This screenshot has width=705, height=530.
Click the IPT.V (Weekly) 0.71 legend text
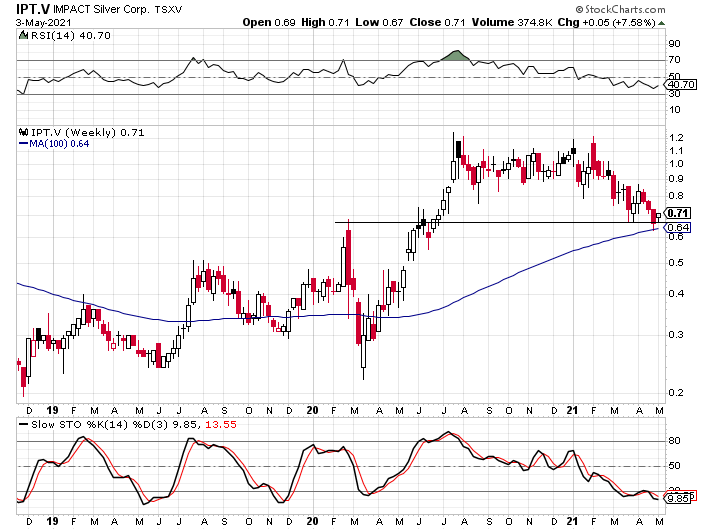(88, 133)
